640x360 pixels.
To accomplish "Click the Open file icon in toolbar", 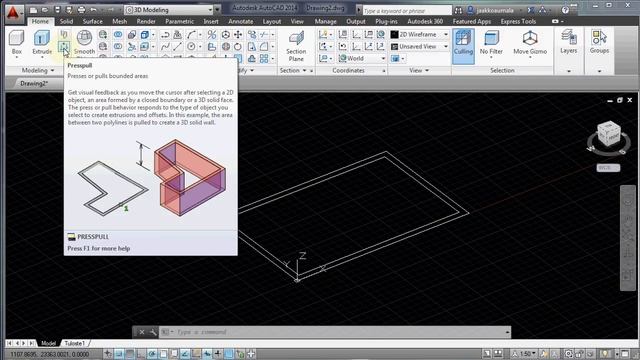I will (x=45, y=9).
